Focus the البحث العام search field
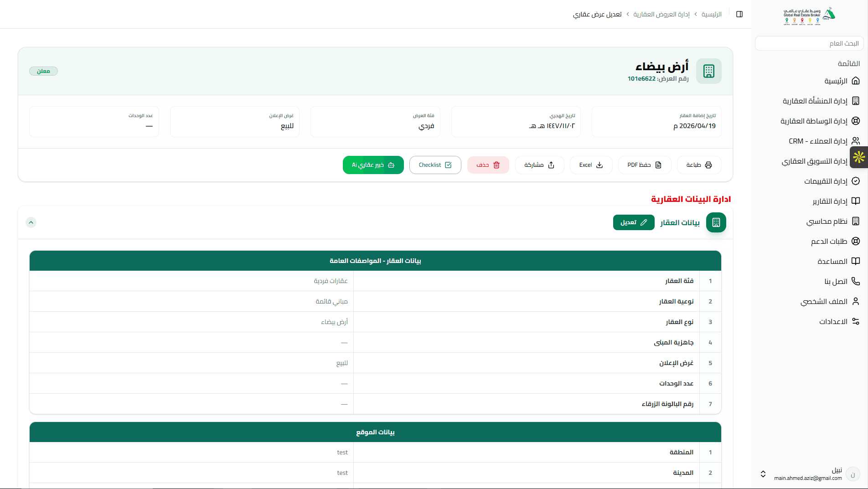This screenshot has width=868, height=489. click(809, 43)
